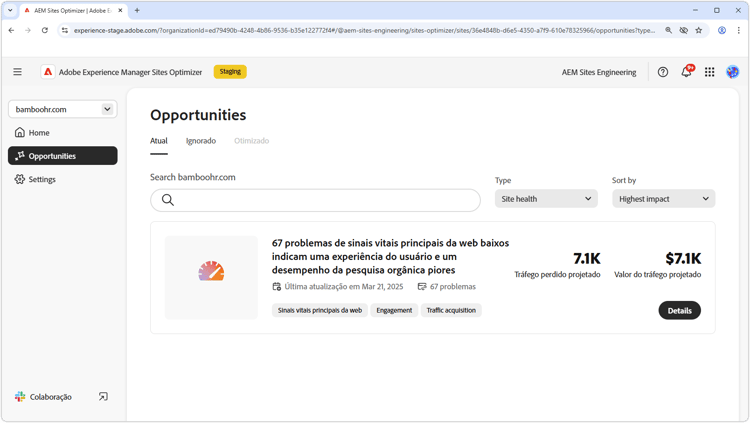Click the browser address bar URL
750x423 pixels.
(x=364, y=30)
